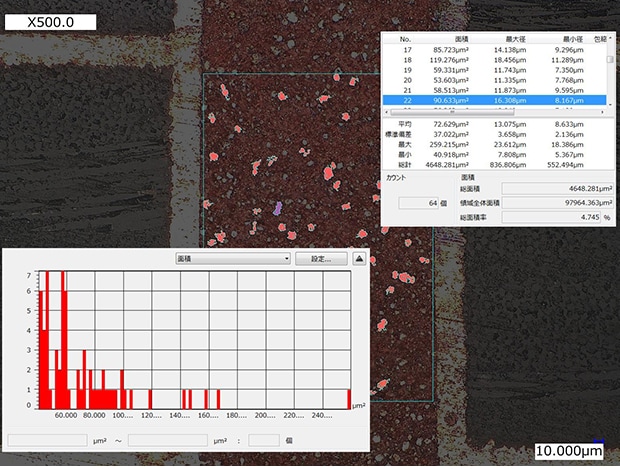This screenshot has height=469, width=620.
Task: Open the 面積 histogram dropdown
Action: (x=232, y=258)
